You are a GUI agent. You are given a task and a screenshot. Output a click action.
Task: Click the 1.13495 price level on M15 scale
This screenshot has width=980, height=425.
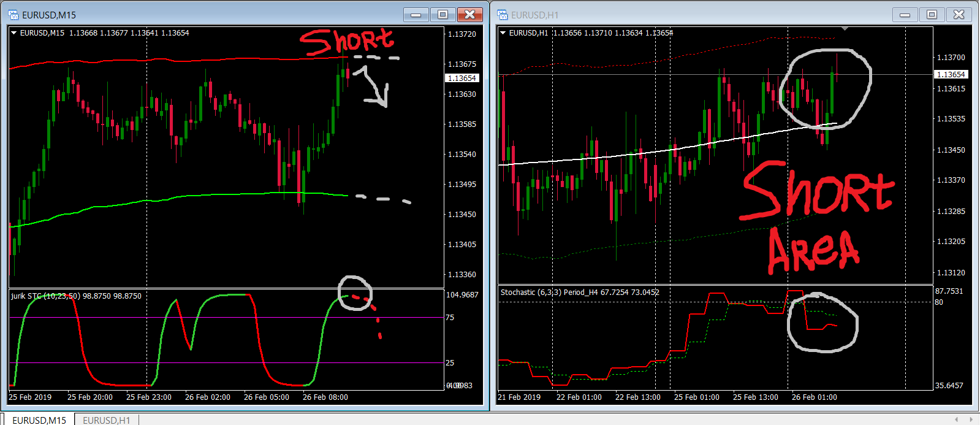tap(462, 185)
